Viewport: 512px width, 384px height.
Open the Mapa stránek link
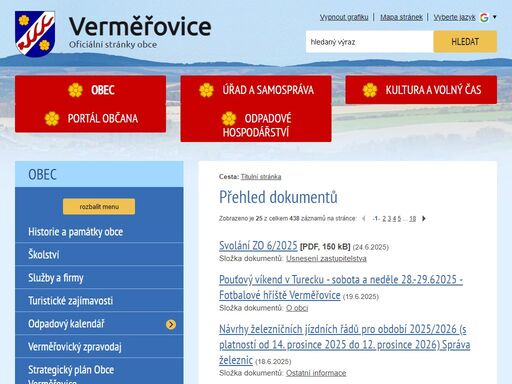click(x=401, y=17)
